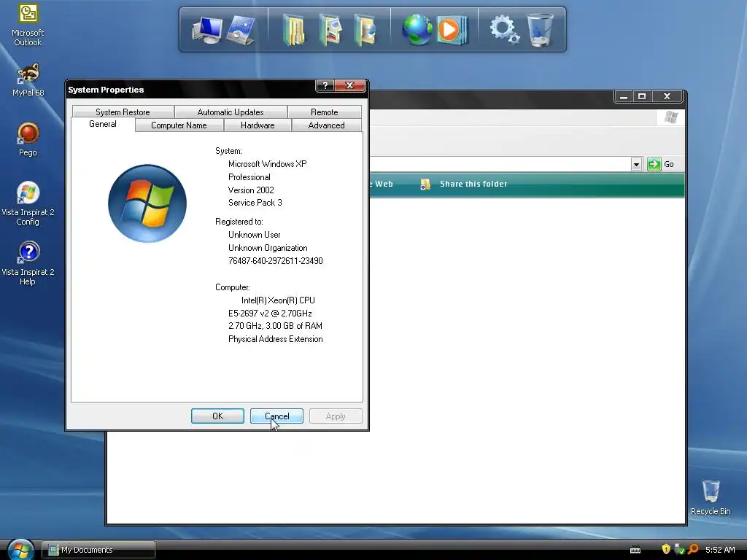This screenshot has width=747, height=560.
Task: Open the gears settings dock icon
Action: point(505,29)
